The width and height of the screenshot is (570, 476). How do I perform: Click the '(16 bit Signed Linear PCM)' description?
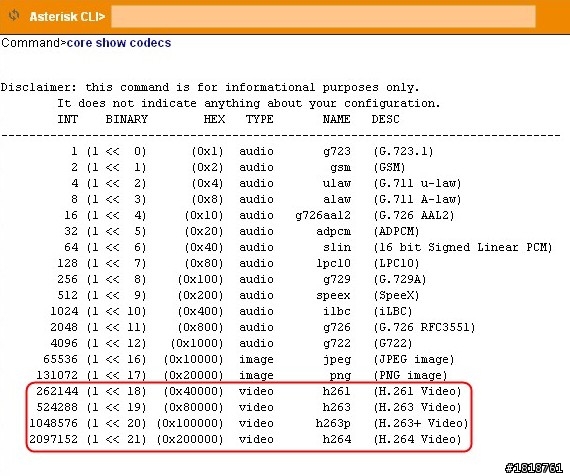(x=463, y=247)
